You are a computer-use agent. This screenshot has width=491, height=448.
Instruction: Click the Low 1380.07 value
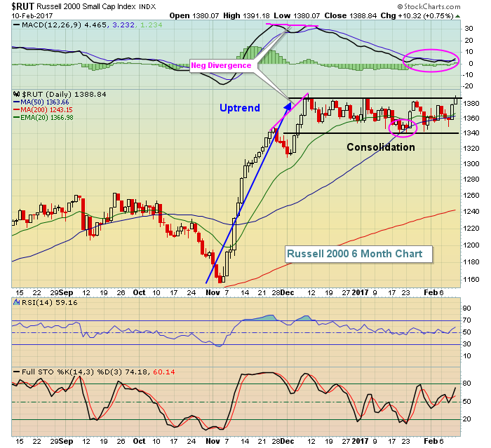[297, 15]
